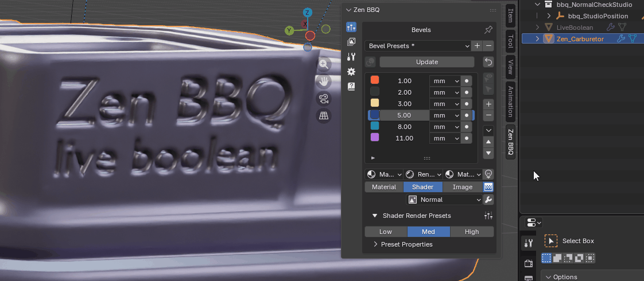
Task: Open the tools tab icon in Zen BBQ
Action: [x=351, y=57]
